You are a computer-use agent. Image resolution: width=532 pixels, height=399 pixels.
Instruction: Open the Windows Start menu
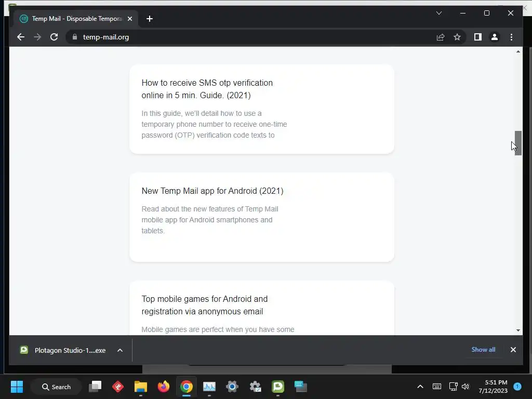point(17,387)
